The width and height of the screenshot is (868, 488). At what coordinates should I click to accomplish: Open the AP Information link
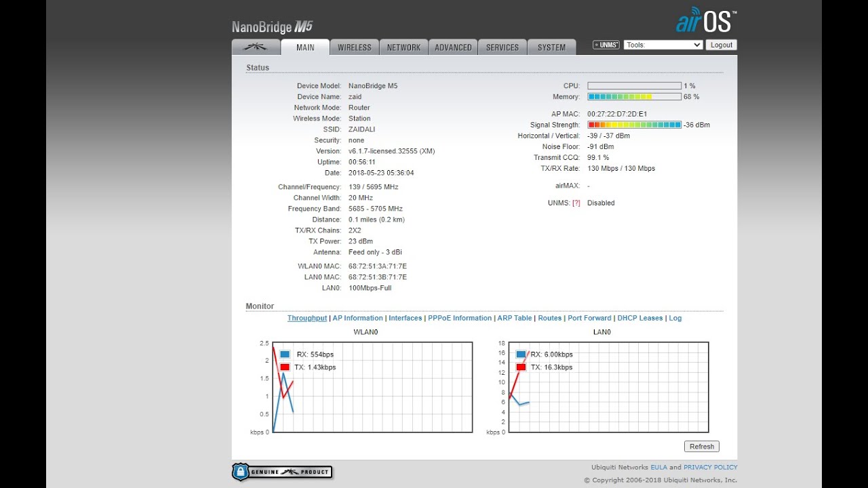(x=358, y=318)
